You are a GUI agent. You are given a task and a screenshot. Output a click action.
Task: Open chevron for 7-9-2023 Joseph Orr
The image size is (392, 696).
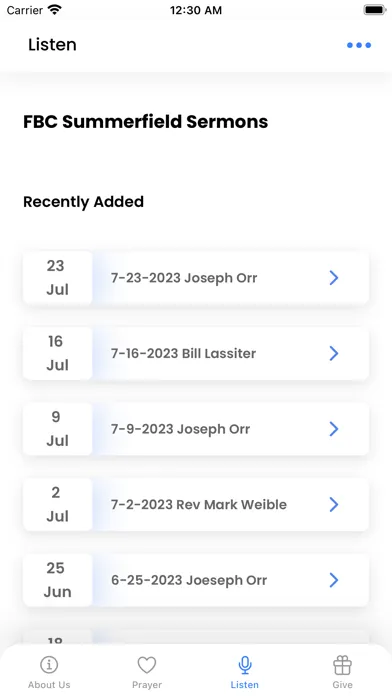334,429
